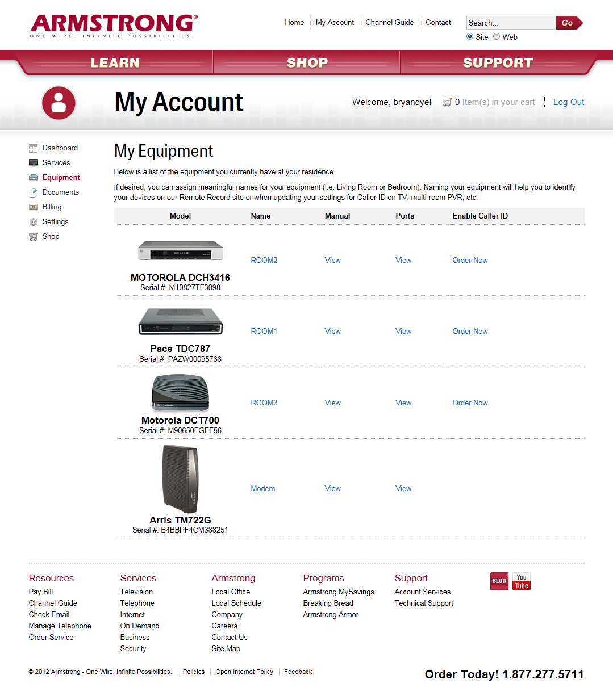Click the Log Out link
Image resolution: width=613 pixels, height=700 pixels.
point(569,102)
